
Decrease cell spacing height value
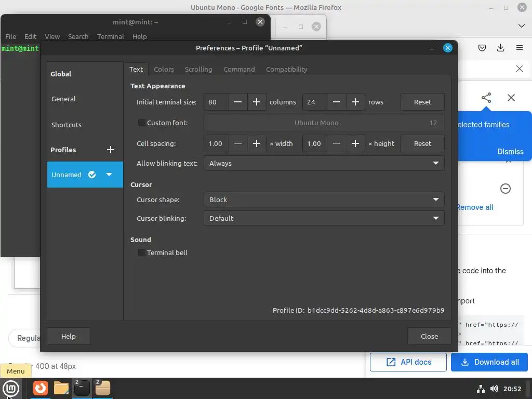(337, 143)
